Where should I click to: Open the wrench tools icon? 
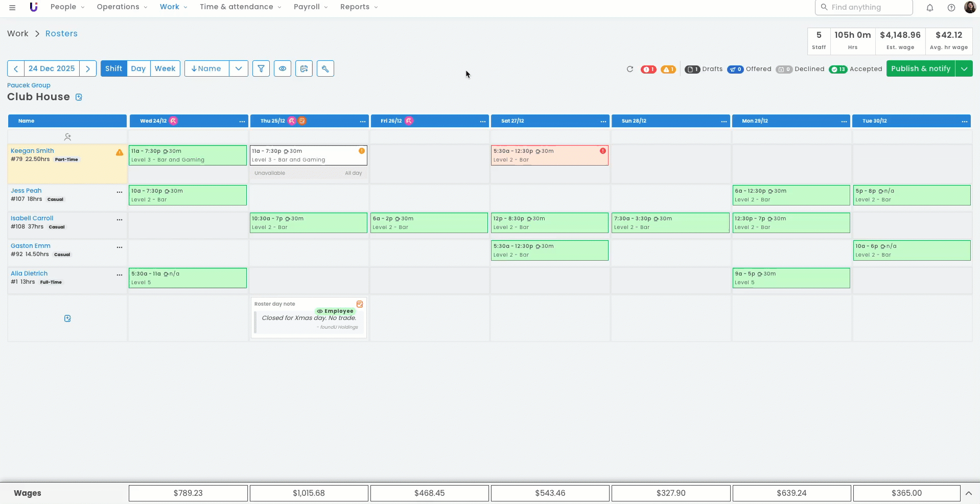(x=325, y=68)
